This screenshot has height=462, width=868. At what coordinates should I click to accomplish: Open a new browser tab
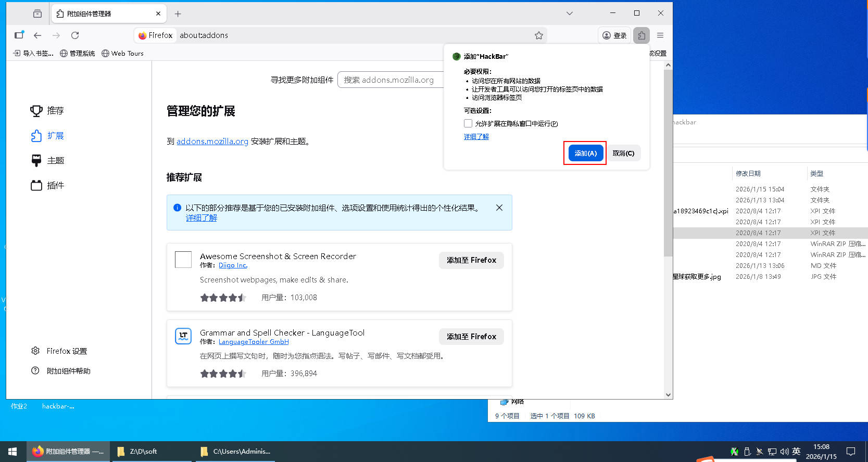[178, 14]
